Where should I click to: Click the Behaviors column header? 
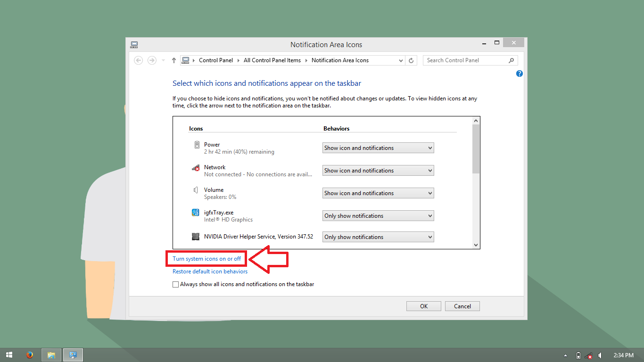336,129
